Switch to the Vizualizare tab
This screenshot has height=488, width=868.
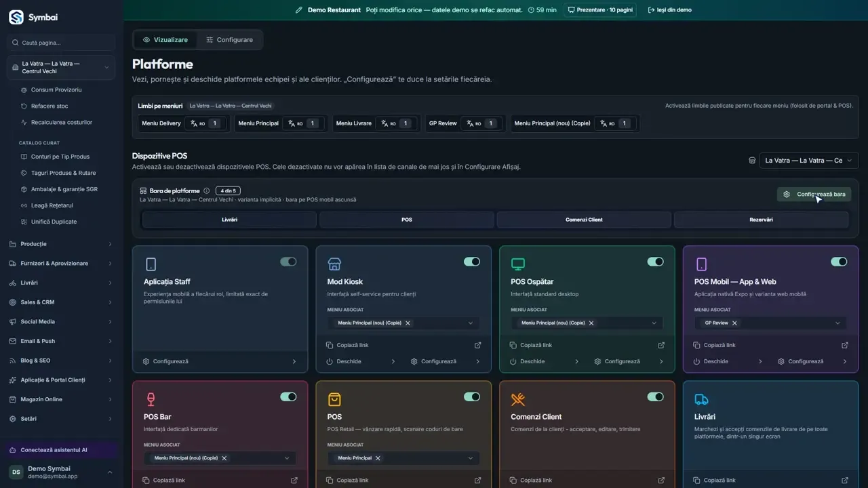click(x=165, y=40)
